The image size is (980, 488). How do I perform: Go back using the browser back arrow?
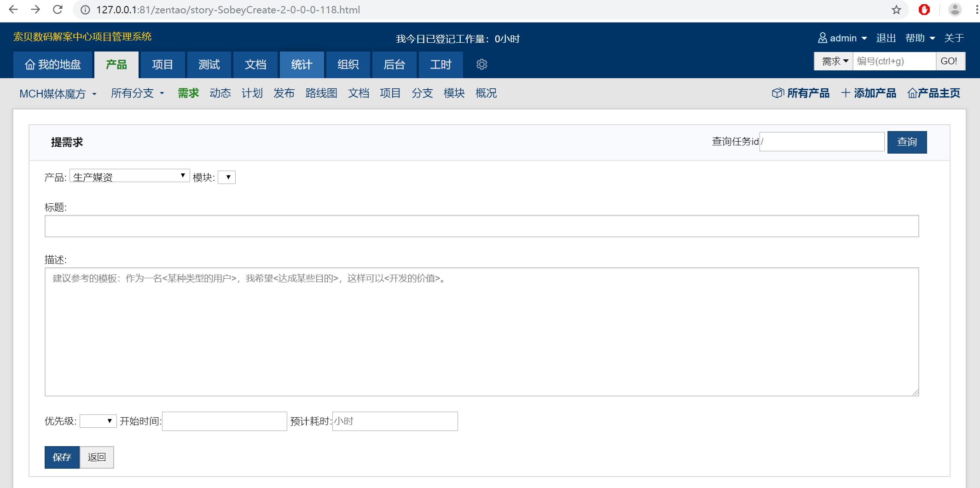pos(13,10)
